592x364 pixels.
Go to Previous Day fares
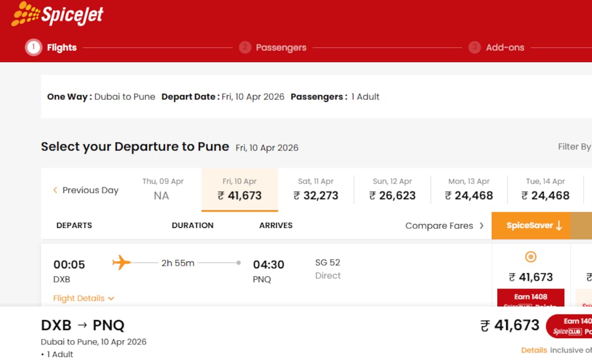(90, 190)
